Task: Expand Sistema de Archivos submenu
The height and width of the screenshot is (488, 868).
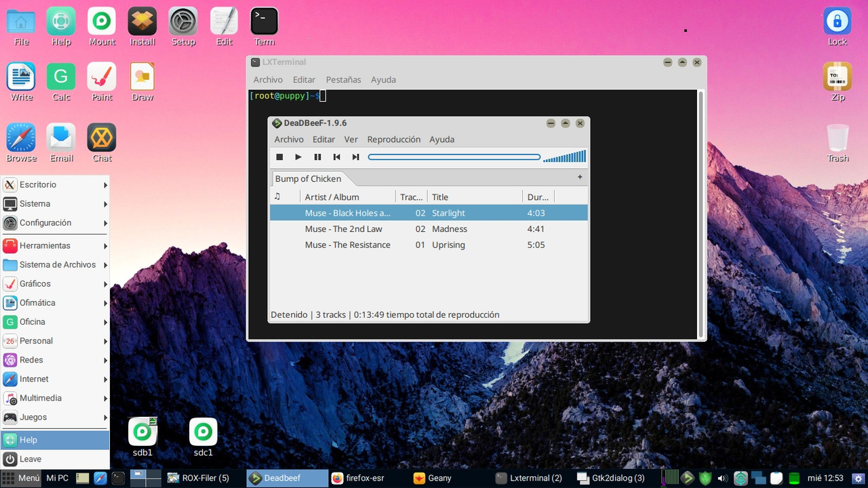Action: [55, 265]
